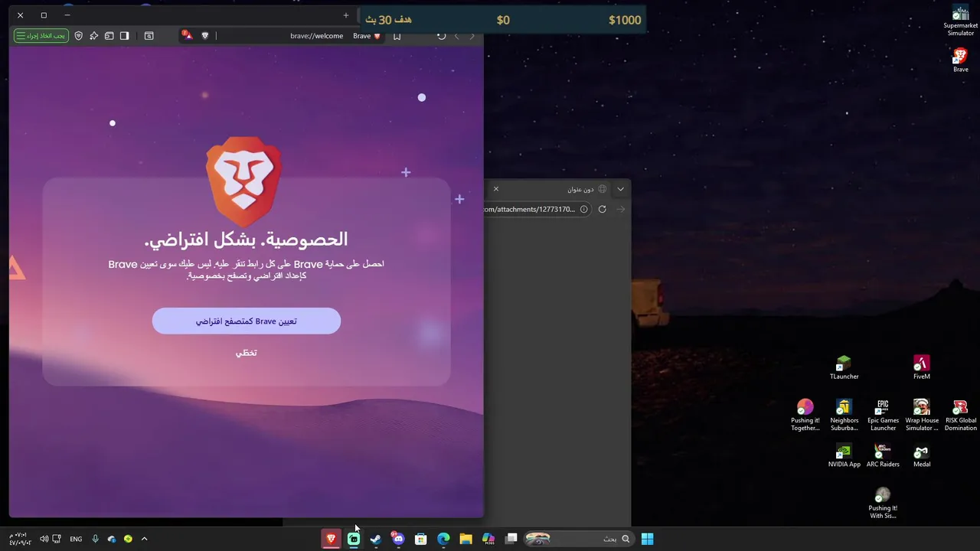The height and width of the screenshot is (551, 980).
Task: Open Brave Wallet icon in toolbar
Action: pyautogui.click(x=109, y=36)
